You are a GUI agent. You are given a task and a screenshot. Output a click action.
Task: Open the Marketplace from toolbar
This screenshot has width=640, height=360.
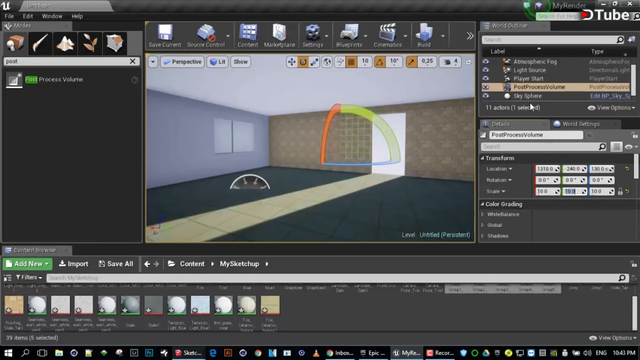(x=280, y=36)
